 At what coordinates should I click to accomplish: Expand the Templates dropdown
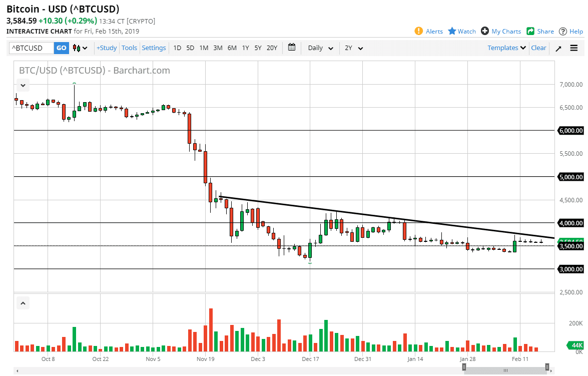pos(506,48)
